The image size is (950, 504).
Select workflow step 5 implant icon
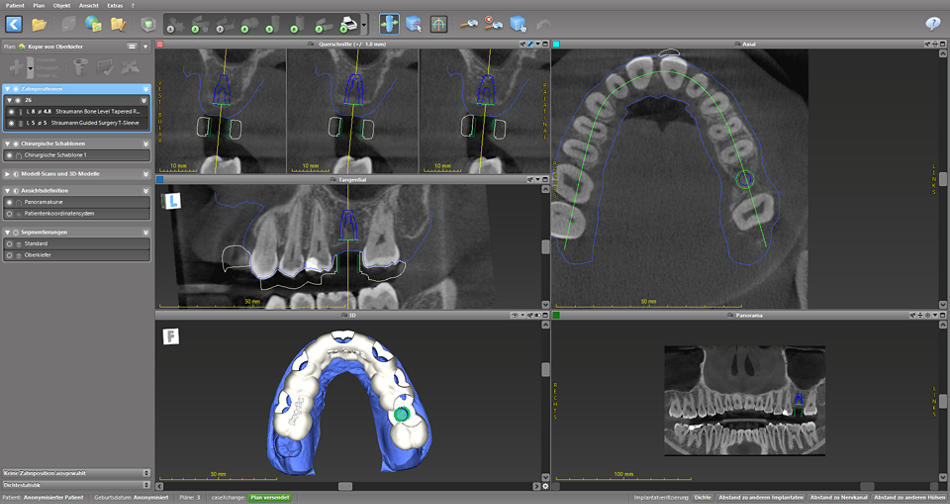tap(273, 25)
